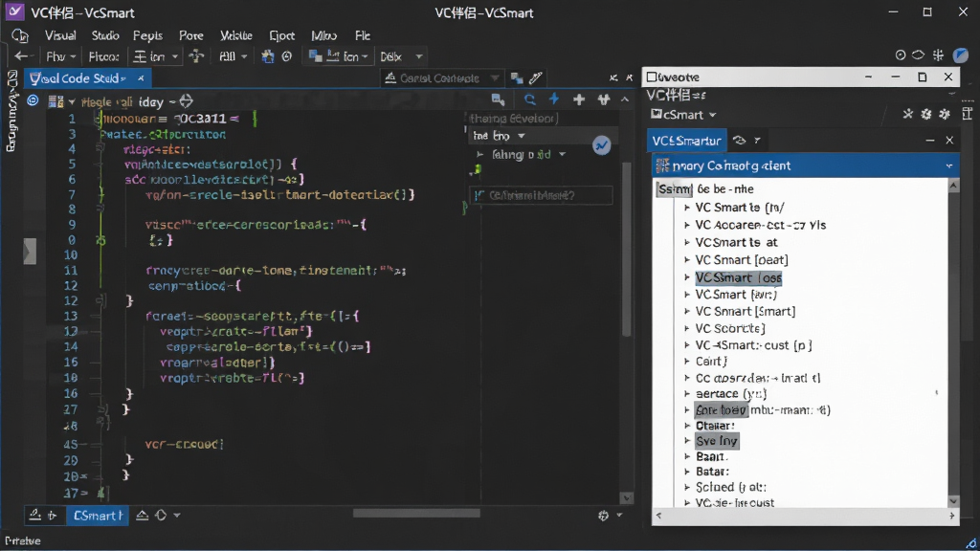Click the first gear icon in cSmart row
This screenshot has height=551, width=980.
(926, 114)
